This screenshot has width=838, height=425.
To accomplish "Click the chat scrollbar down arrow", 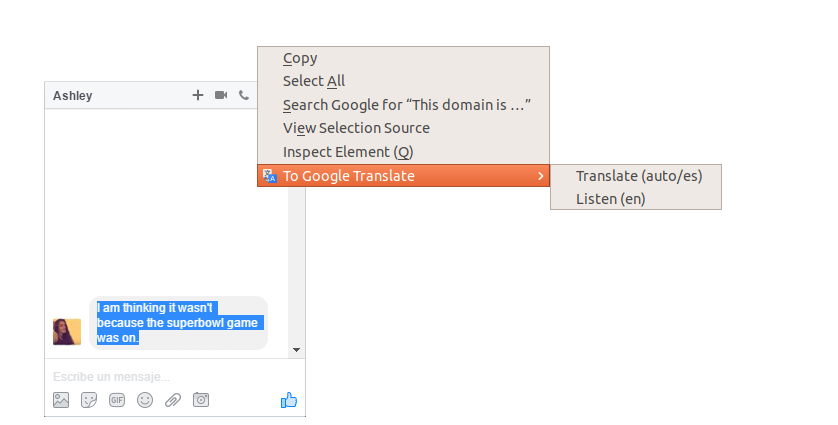I will pos(296,350).
